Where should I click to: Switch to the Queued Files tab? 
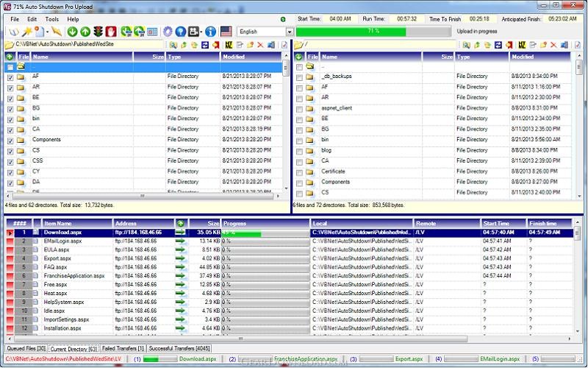(x=26, y=348)
